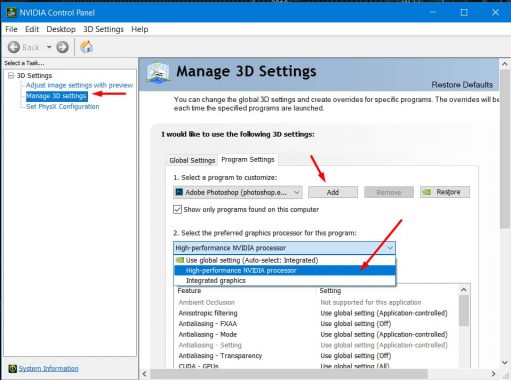Click Restore Defaults

coord(462,85)
